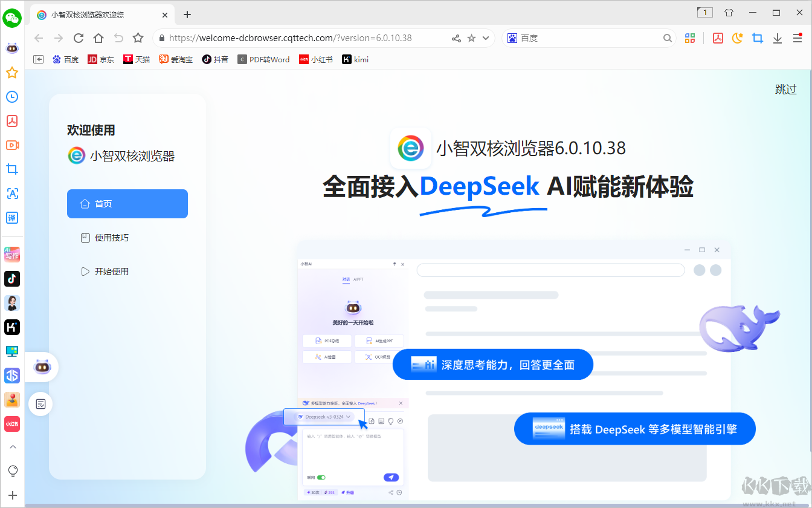Image resolution: width=812 pixels, height=508 pixels.
Task: Open the downloads arrow icon
Action: 778,38
